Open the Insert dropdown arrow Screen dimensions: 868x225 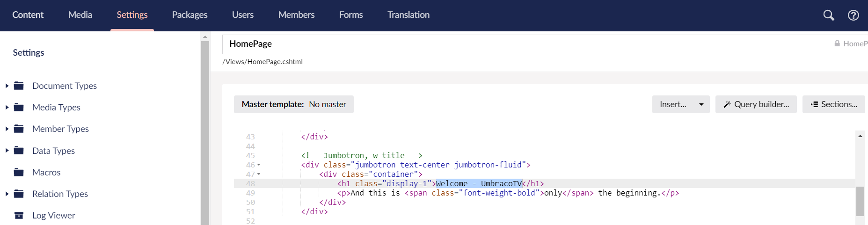[x=701, y=104]
